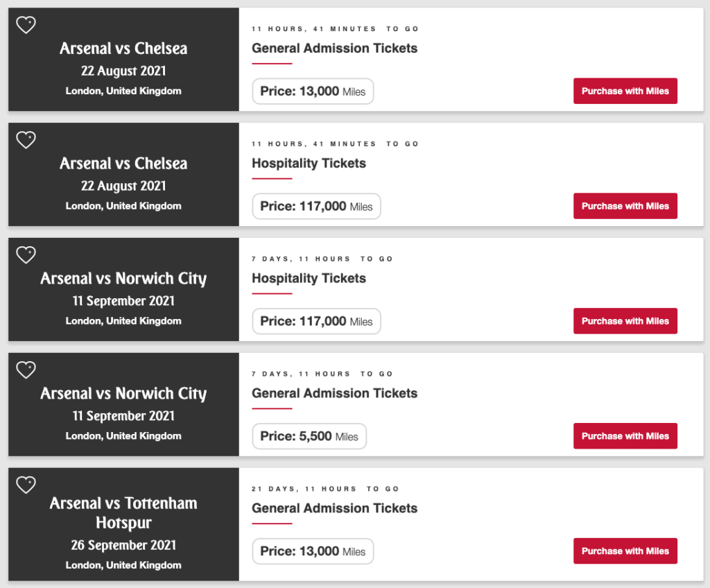The width and height of the screenshot is (710, 588).
Task: Open General Admission Tickets title for Tottenham match
Action: click(x=335, y=508)
